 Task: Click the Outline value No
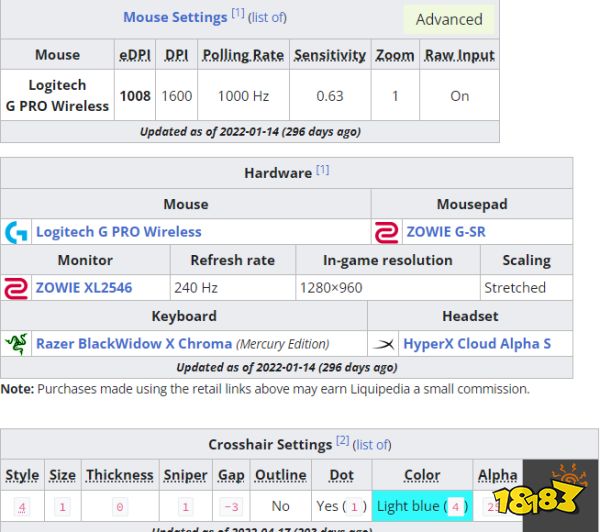pos(280,506)
